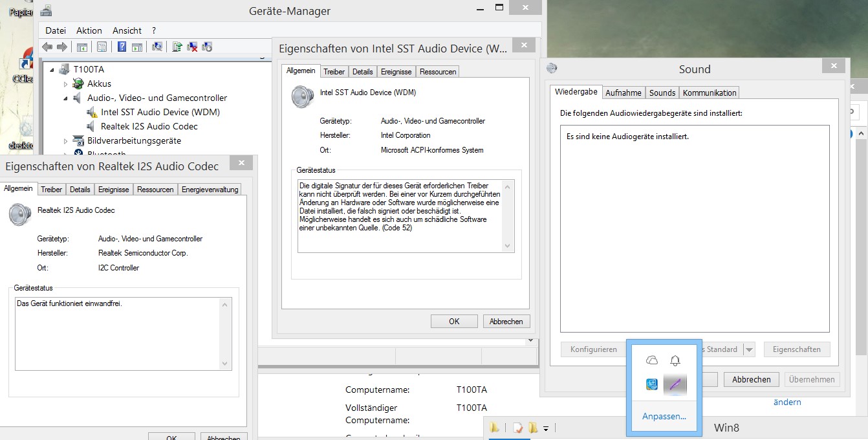Click the notification bell tray icon

point(675,360)
